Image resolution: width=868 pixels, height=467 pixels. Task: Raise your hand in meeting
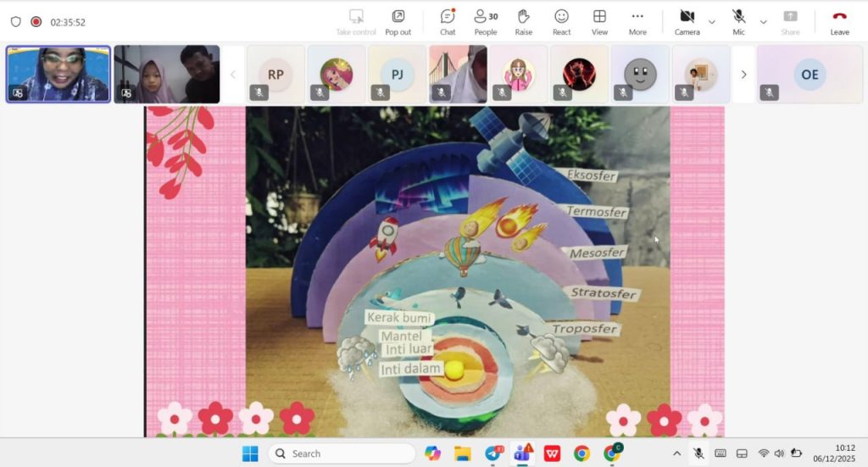(x=524, y=21)
